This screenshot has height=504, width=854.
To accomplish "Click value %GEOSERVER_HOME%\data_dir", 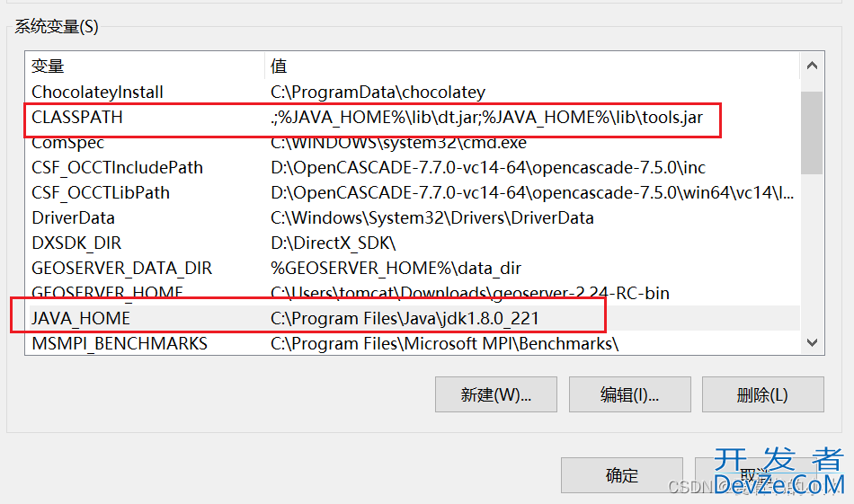I will point(396,268).
